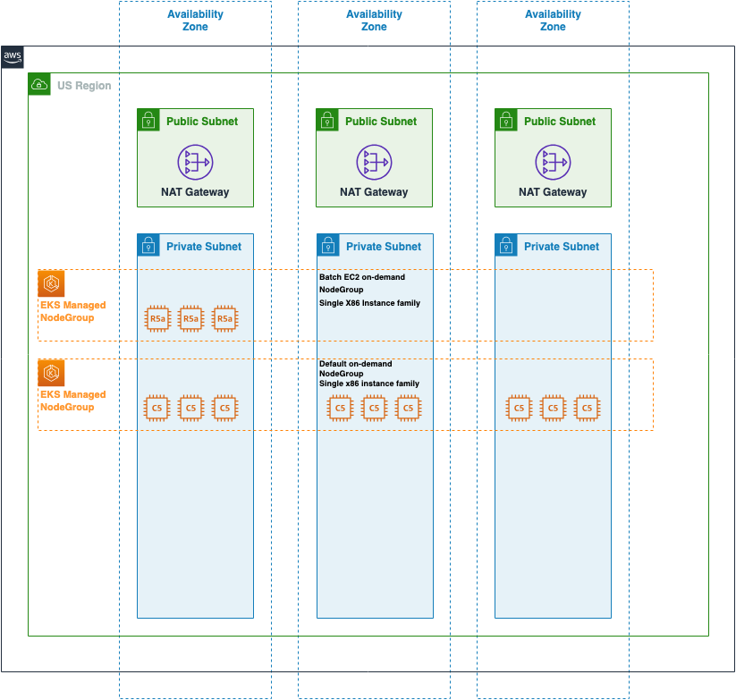Screen dimensions: 736x700
Task: Click the NAT Gateway icon in the right Public Subnet
Action: 553,163
